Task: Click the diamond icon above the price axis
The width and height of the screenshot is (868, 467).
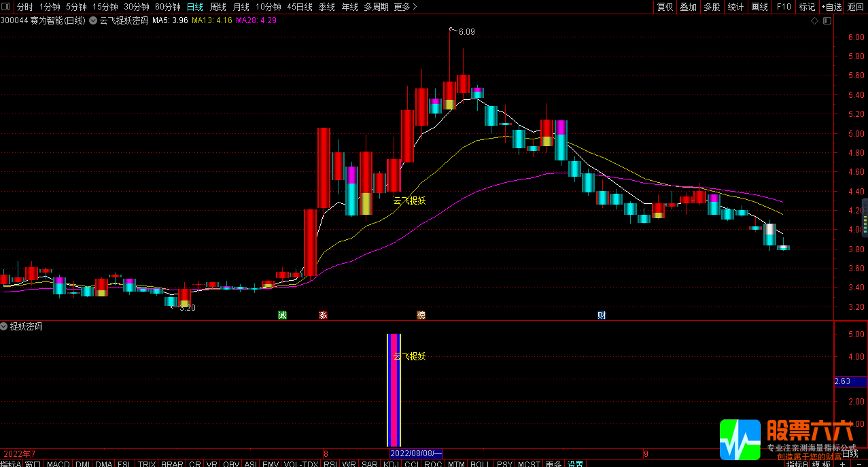Action: pos(814,20)
